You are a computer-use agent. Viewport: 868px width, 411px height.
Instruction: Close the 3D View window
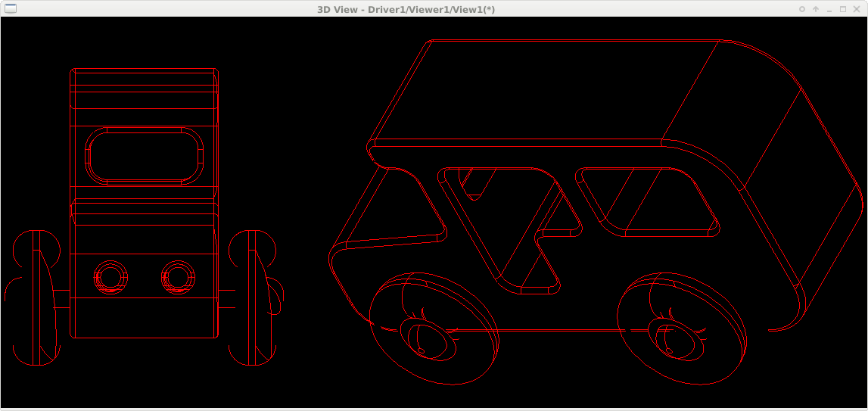[857, 9]
